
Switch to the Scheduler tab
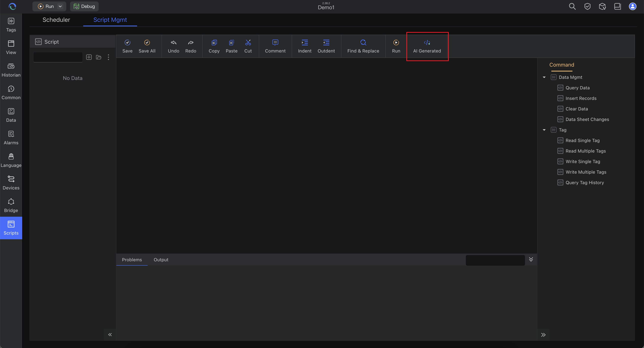click(x=56, y=20)
